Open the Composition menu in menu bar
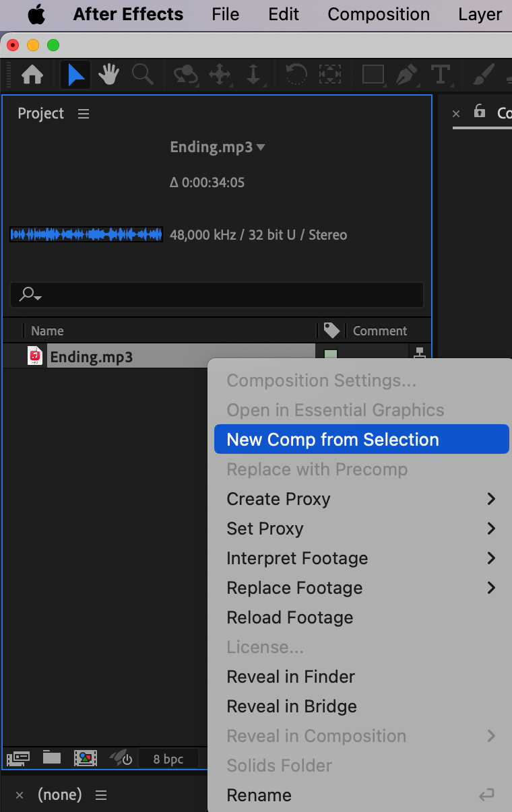This screenshot has height=812, width=512. [379, 14]
